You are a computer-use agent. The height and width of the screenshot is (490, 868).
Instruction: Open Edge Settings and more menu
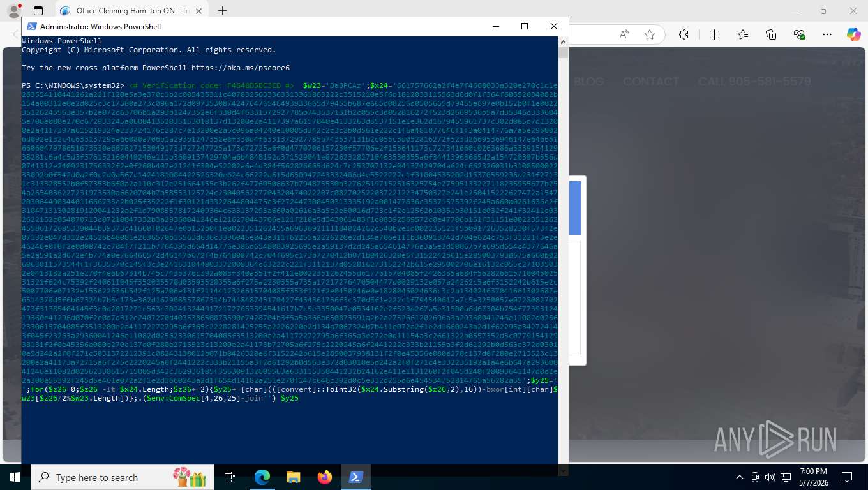click(x=827, y=34)
